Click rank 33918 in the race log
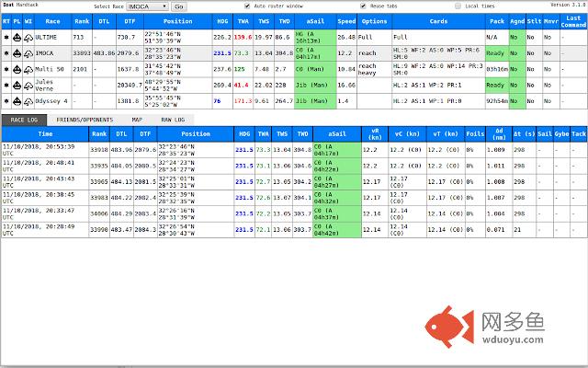This screenshot has width=588, height=368. 99,150
